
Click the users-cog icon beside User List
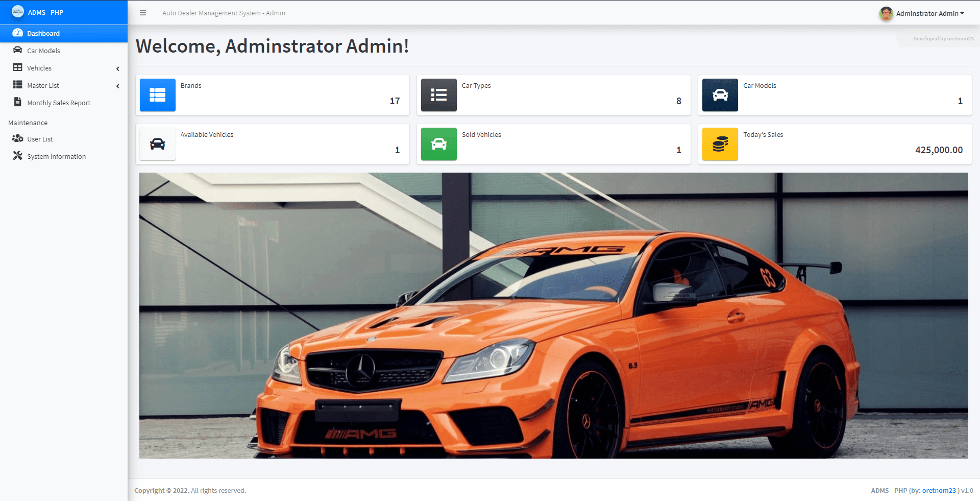(18, 138)
